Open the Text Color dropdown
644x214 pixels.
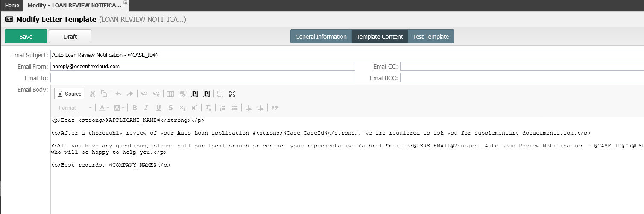coord(104,108)
